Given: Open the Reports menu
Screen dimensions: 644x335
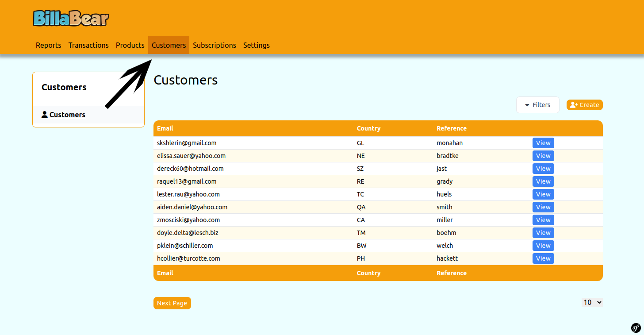Looking at the screenshot, I should click(x=49, y=45).
